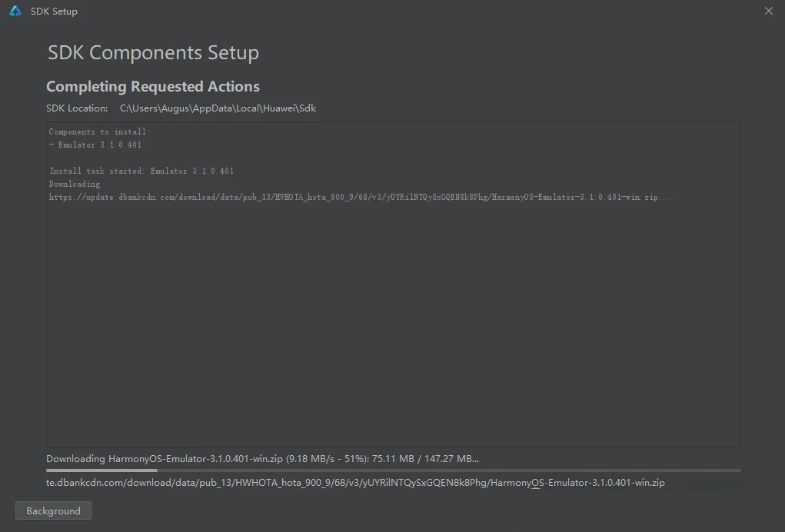
Task: Click the '- Emulator 3.1.0.401' log line
Action: (95, 145)
